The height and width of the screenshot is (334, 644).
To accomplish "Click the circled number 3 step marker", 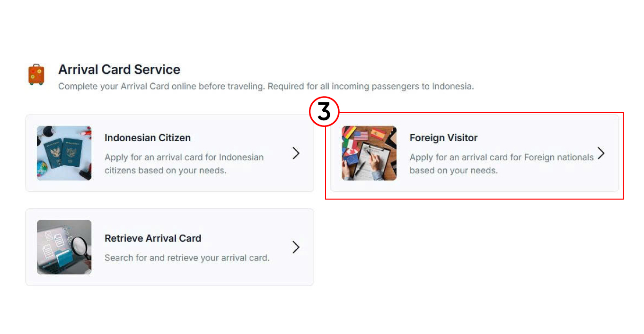I will coord(324,113).
